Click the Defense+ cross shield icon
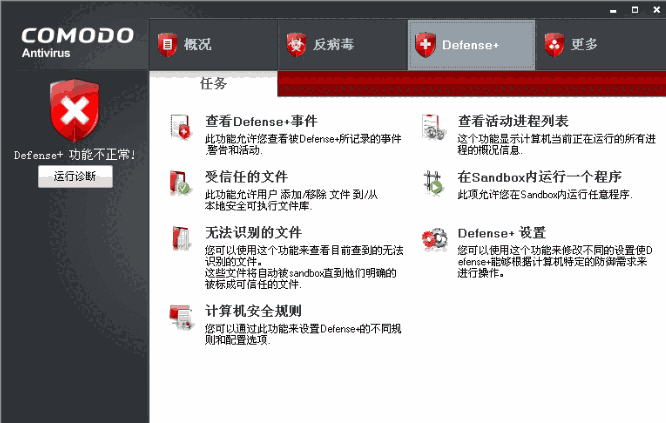Image resolution: width=666 pixels, height=423 pixels. 426,45
